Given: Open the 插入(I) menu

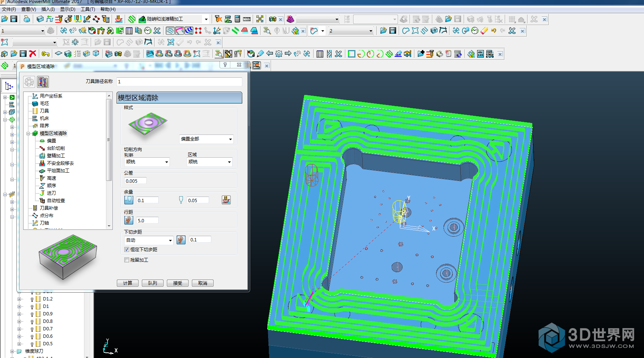Looking at the screenshot, I should 48,9.
